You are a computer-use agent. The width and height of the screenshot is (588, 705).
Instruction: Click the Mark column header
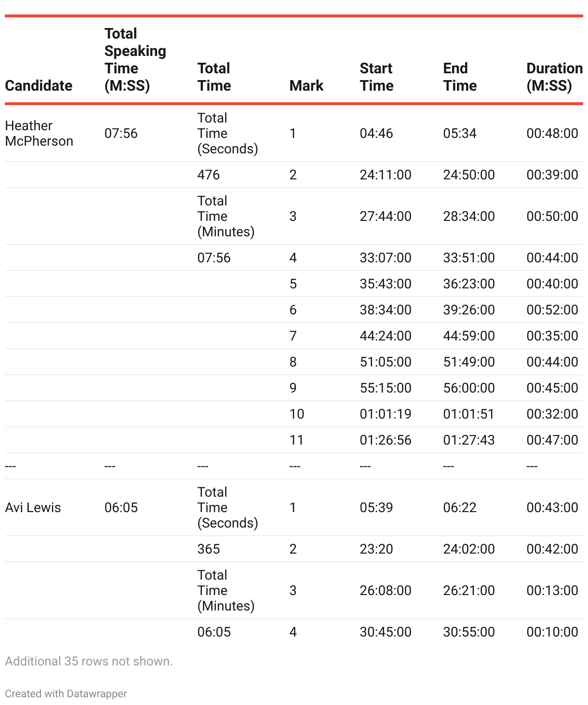pos(307,85)
